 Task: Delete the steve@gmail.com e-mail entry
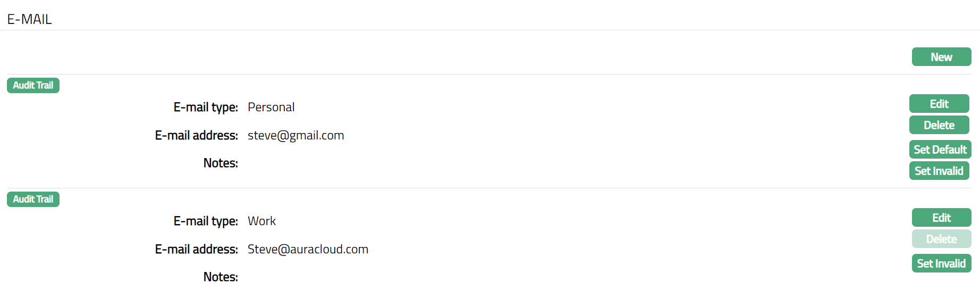coord(939,125)
